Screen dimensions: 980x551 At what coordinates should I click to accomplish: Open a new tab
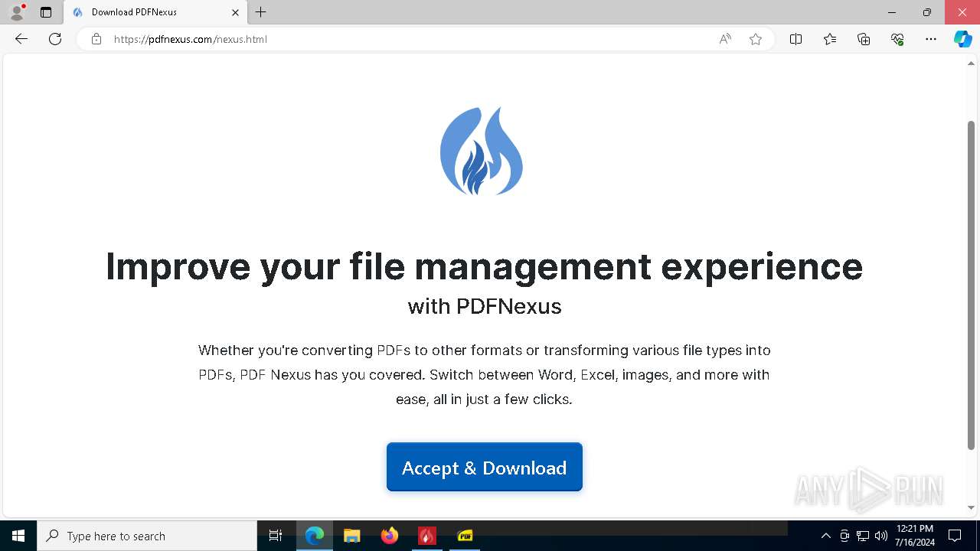261,12
